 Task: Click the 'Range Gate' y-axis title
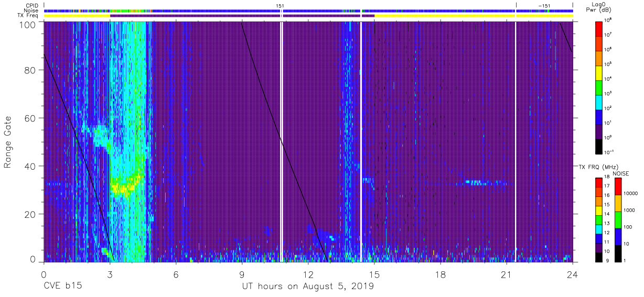coord(8,142)
